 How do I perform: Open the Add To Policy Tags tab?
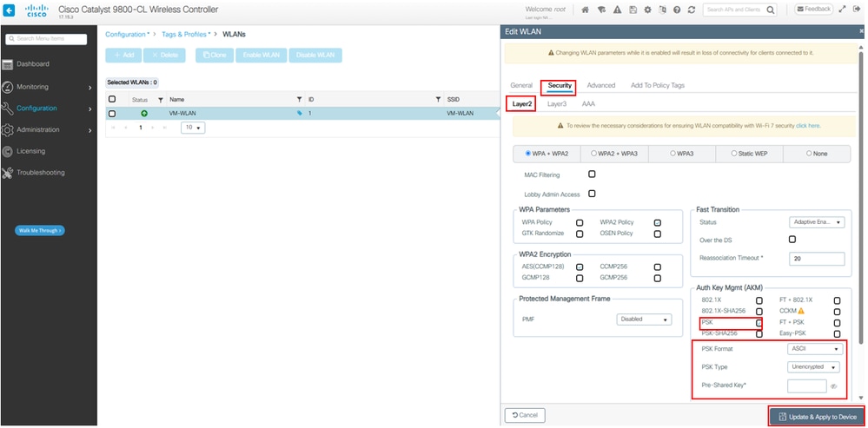pos(658,86)
